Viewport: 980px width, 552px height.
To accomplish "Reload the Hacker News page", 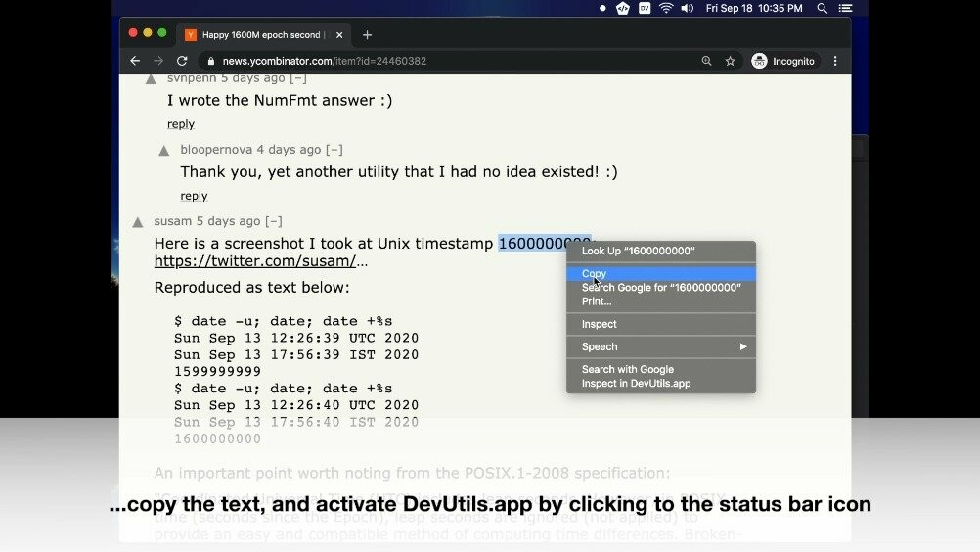I will pos(182,61).
